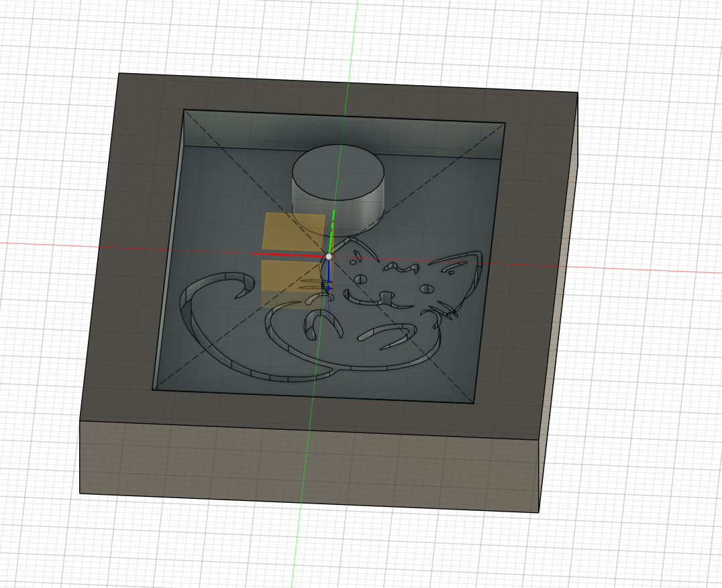Select the wavy eyebrow cutout on cat's forehead
The height and width of the screenshot is (588, 722).
click(401, 268)
